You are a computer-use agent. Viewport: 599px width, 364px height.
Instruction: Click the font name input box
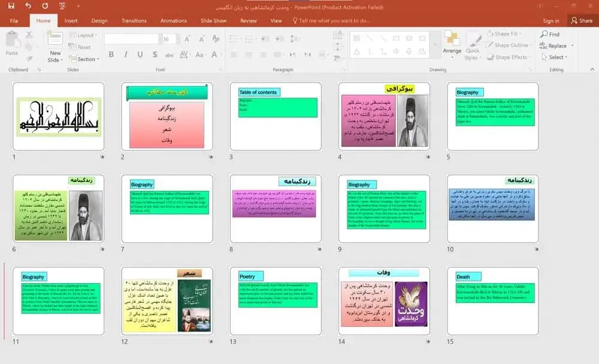[132, 38]
